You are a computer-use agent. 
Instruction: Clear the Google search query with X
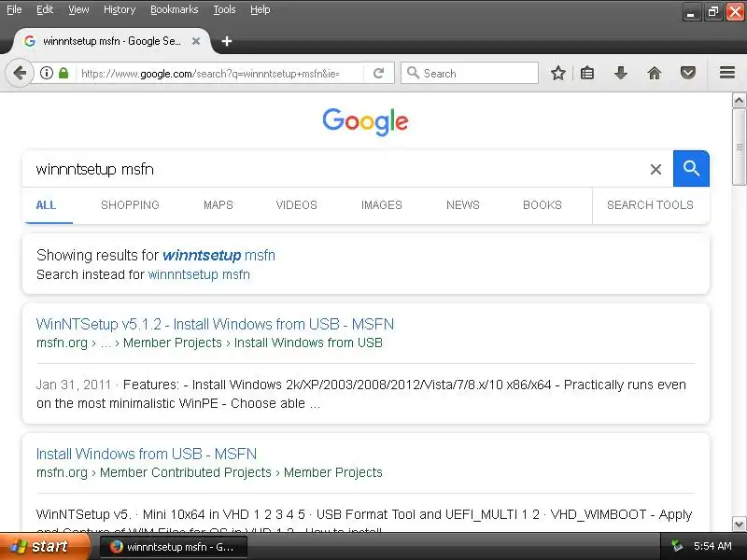tap(655, 169)
